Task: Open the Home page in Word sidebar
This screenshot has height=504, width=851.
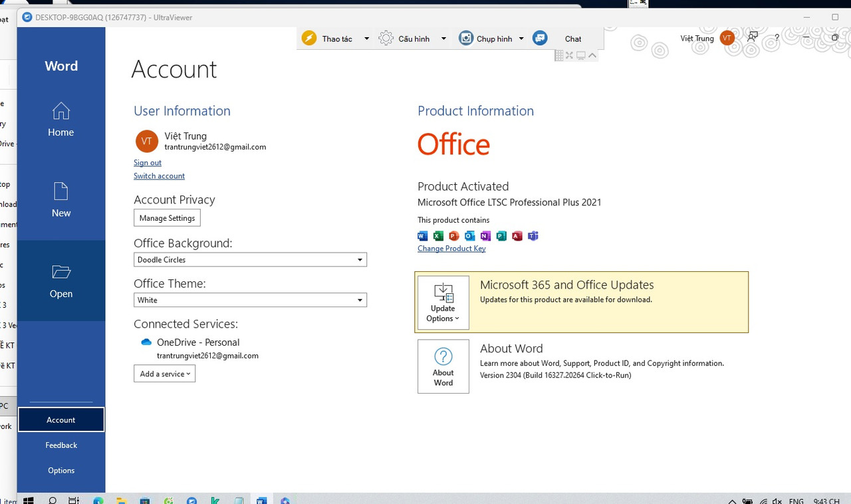Action: pyautogui.click(x=61, y=120)
